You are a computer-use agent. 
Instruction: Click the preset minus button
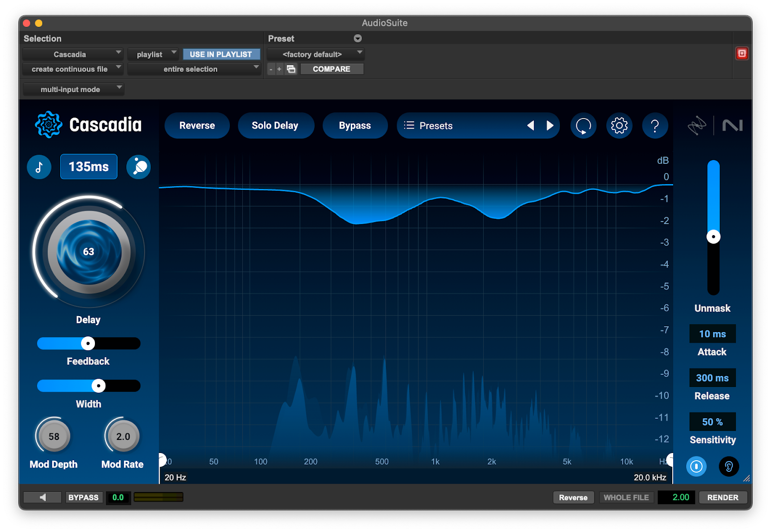(x=271, y=69)
